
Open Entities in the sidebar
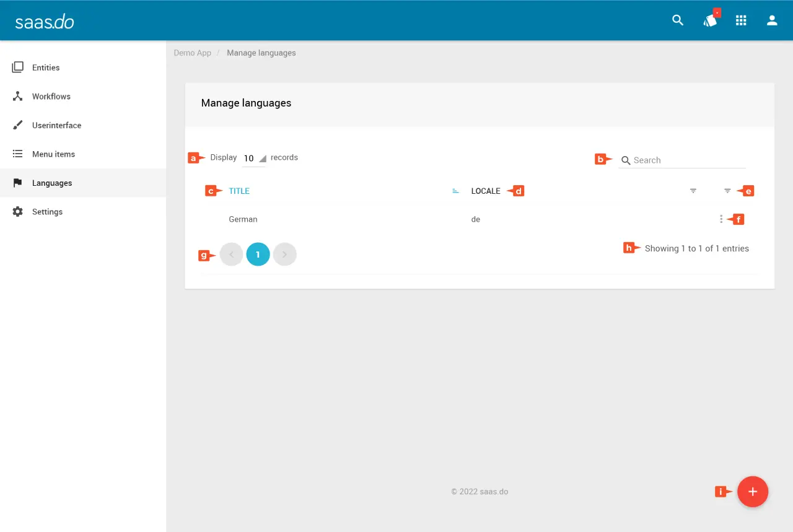pos(46,68)
